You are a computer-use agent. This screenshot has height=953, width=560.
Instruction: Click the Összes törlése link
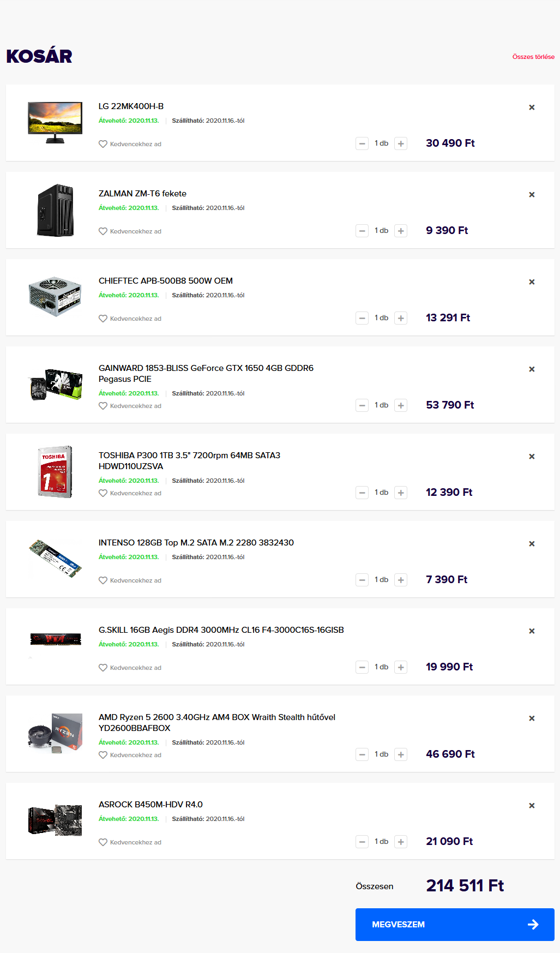[533, 57]
